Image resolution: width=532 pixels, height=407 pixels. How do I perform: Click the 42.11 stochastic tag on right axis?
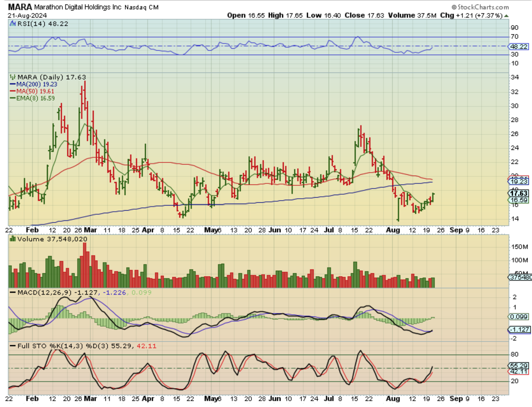pyautogui.click(x=518, y=371)
